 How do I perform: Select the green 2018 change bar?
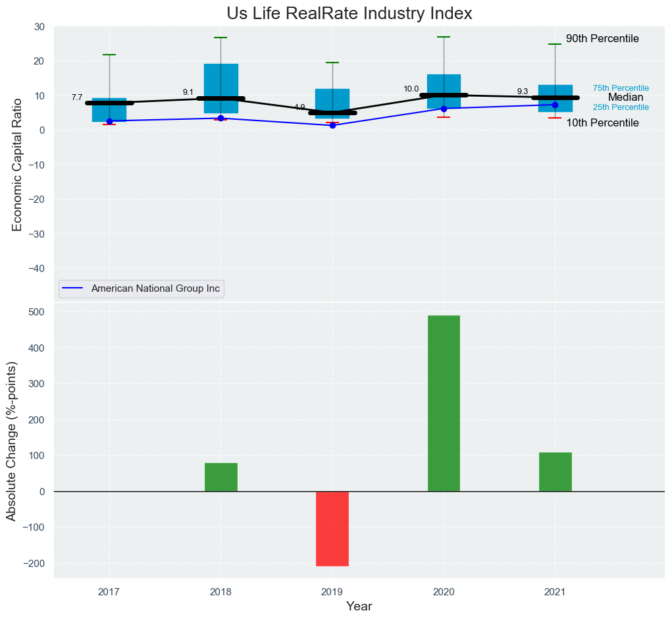(x=220, y=477)
